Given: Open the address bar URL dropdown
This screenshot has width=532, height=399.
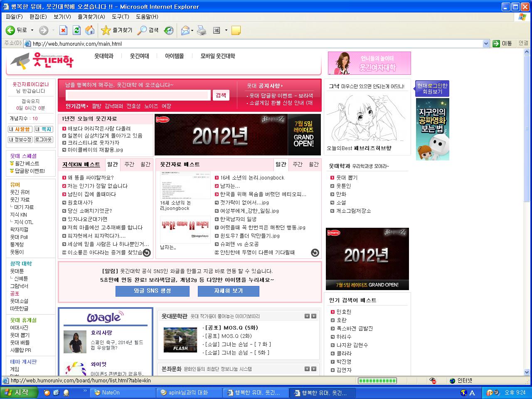Looking at the screenshot, I should point(486,44).
